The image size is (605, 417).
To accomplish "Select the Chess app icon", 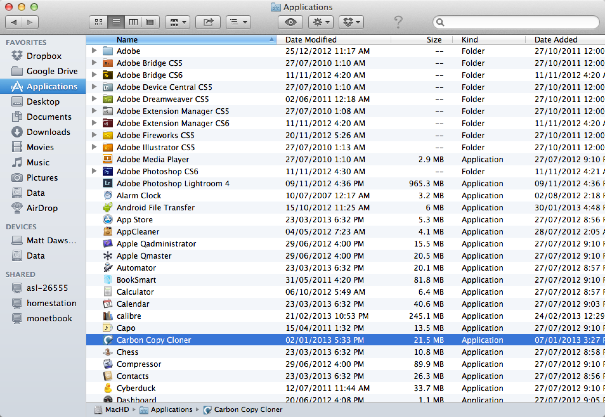I will pyautogui.click(x=108, y=352).
